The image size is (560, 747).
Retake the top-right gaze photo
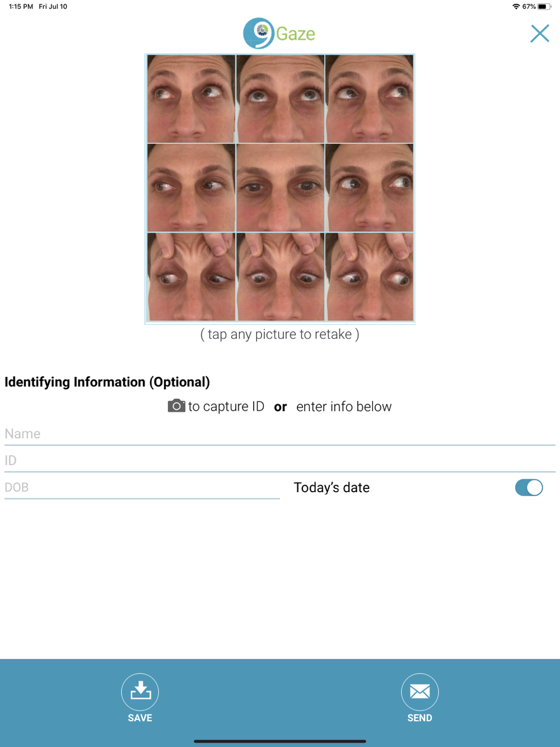369,99
